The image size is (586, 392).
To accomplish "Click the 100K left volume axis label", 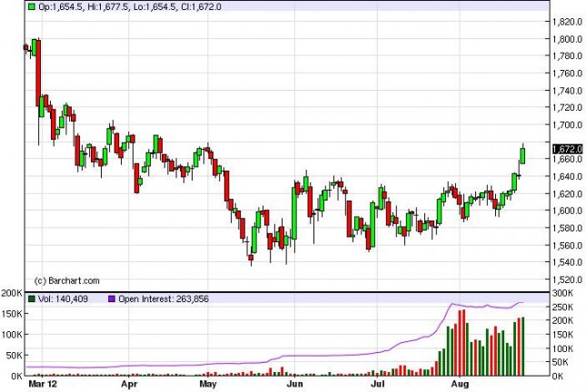I will point(11,335).
